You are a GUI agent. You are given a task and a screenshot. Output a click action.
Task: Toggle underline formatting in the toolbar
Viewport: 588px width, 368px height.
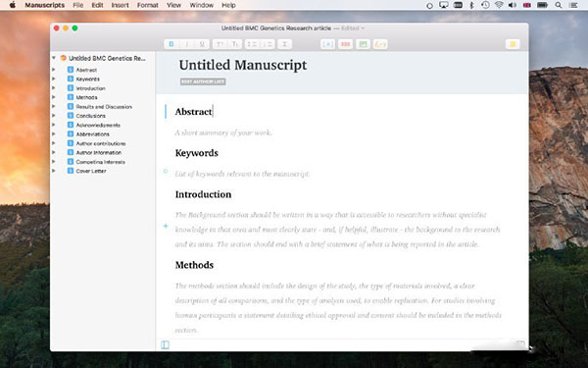point(202,44)
